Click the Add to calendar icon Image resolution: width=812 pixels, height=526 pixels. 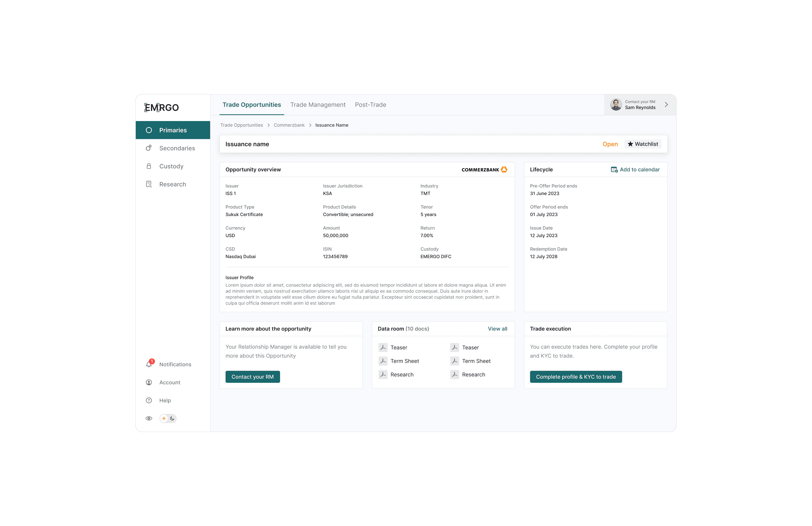614,169
